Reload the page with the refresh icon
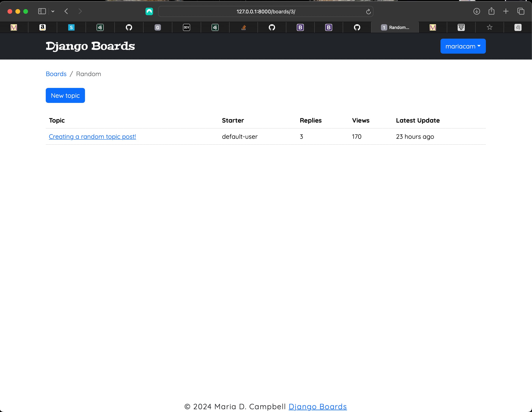 pyautogui.click(x=368, y=11)
